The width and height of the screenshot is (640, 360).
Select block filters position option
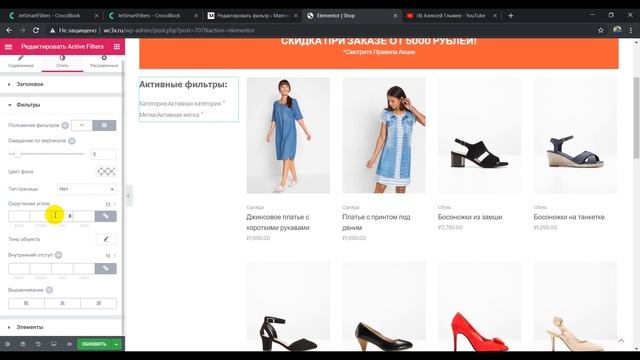(104, 125)
